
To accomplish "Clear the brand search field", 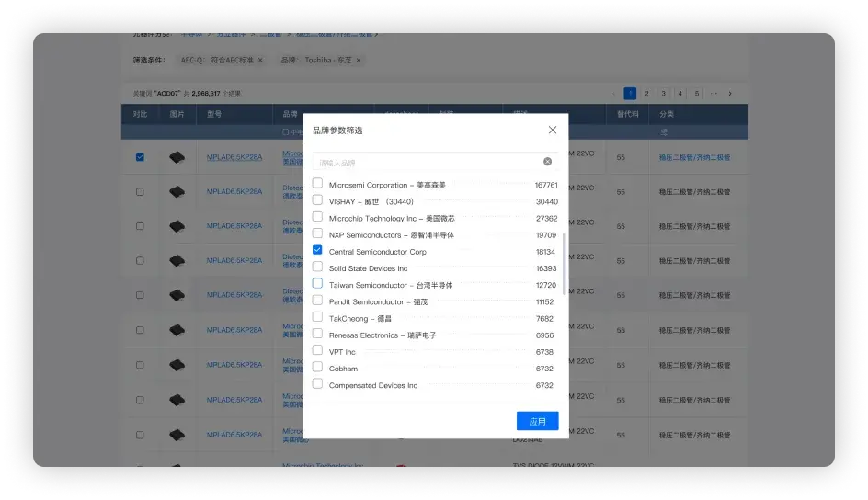I will coord(547,162).
